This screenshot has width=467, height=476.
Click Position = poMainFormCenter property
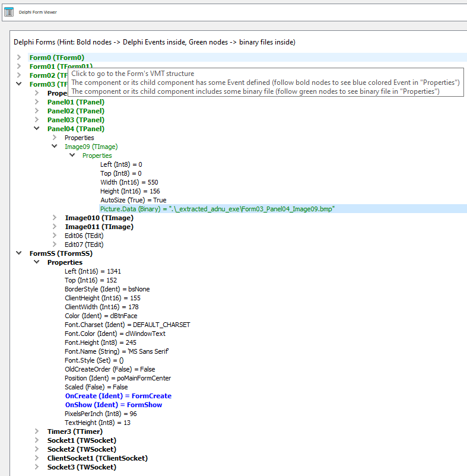[117, 378]
